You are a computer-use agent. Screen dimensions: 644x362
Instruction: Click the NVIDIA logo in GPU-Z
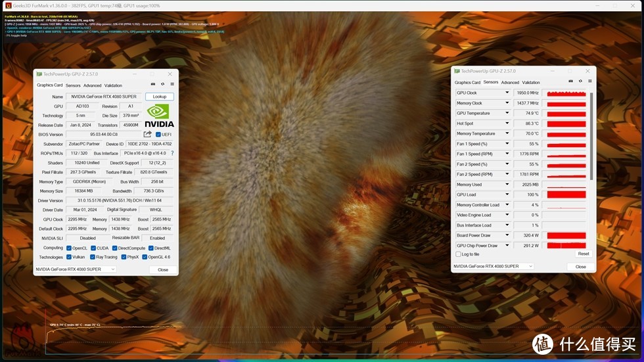159,116
